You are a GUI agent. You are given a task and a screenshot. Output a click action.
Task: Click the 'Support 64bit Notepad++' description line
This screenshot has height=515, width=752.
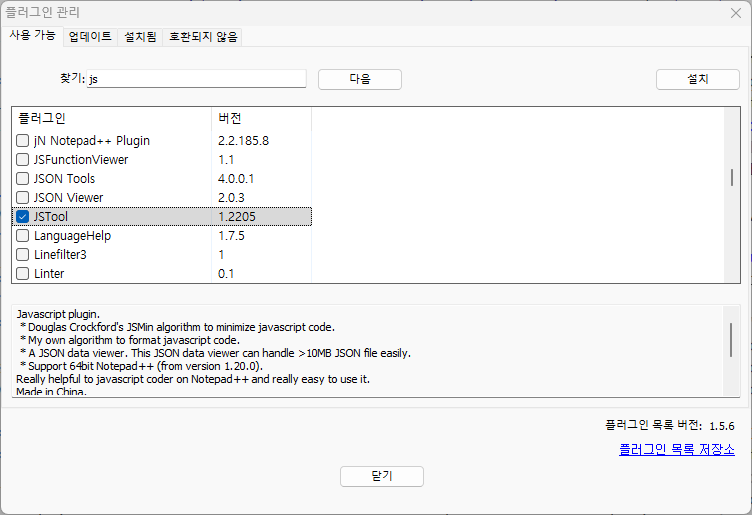141,366
